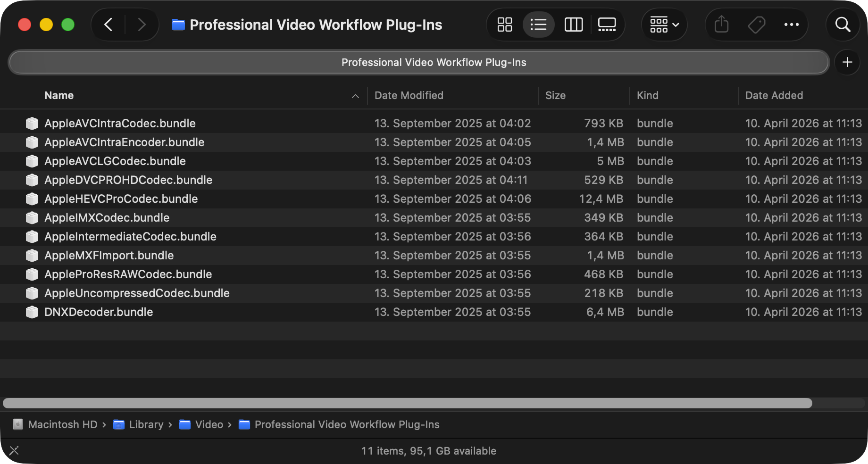Viewport: 868px width, 464px height.
Task: Click the AppleMXFImport.bundle file name
Action: coord(109,256)
